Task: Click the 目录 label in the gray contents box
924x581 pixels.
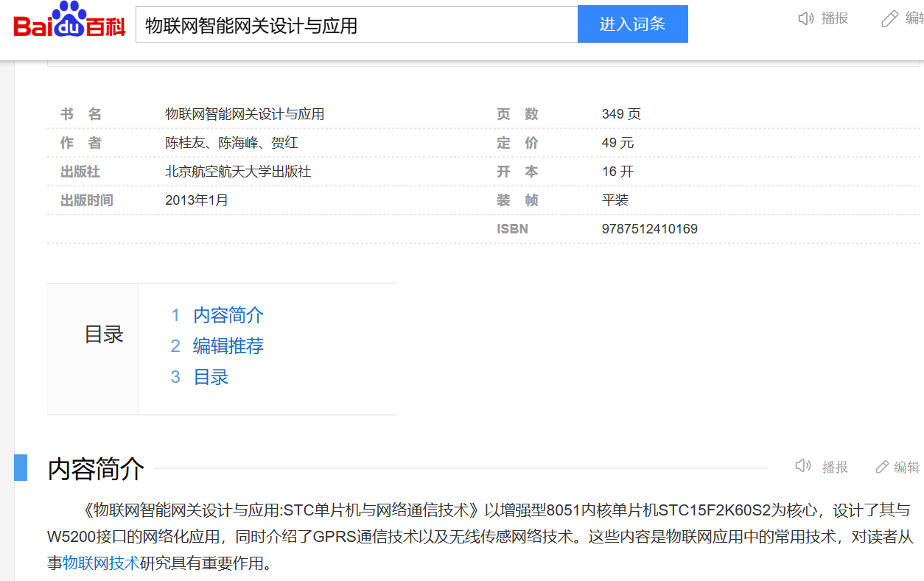Action: [x=104, y=334]
